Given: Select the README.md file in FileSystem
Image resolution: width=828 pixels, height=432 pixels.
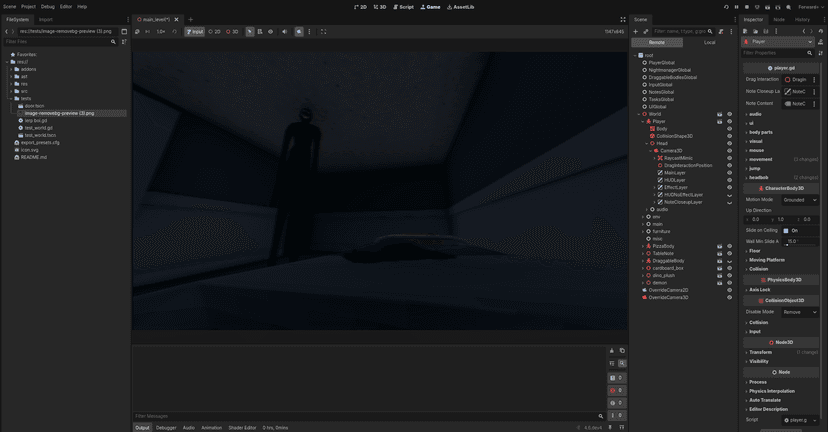Looking at the screenshot, I should (34, 157).
